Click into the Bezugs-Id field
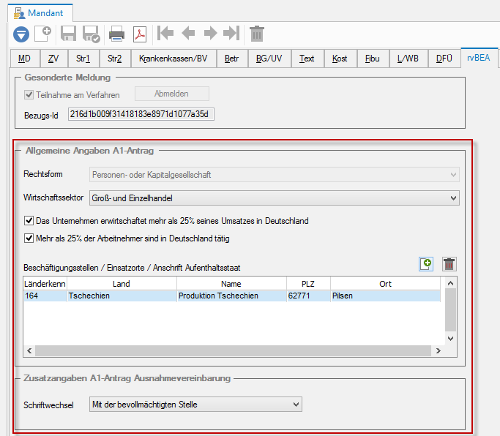 pyautogui.click(x=141, y=114)
